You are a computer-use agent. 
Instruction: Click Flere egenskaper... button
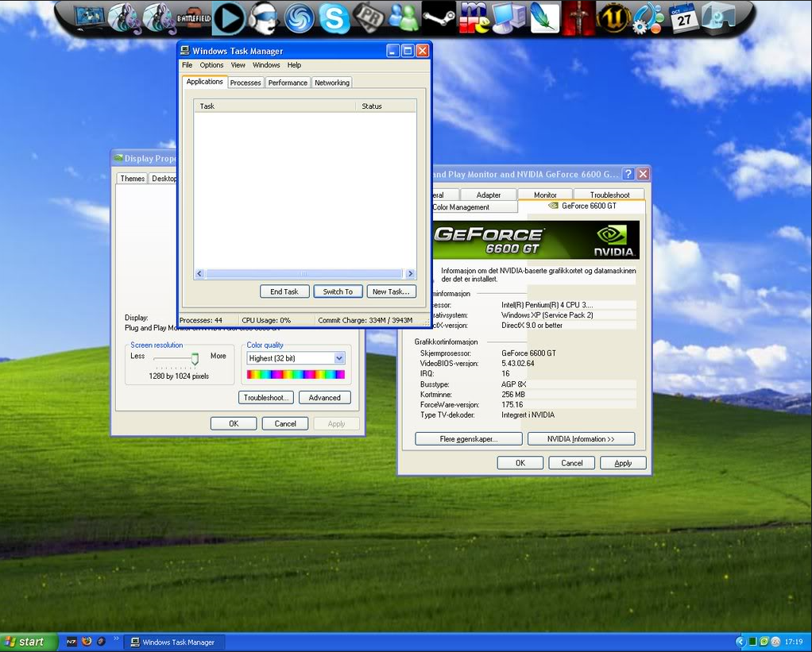coord(469,439)
